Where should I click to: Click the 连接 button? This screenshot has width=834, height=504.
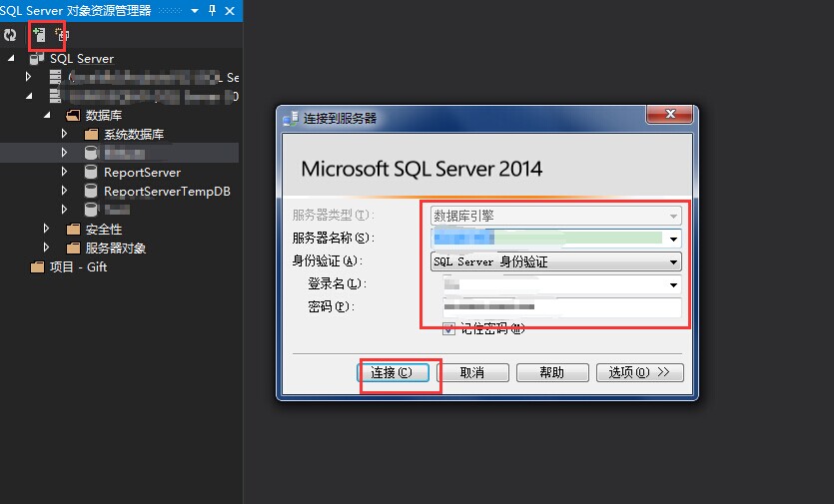point(392,372)
